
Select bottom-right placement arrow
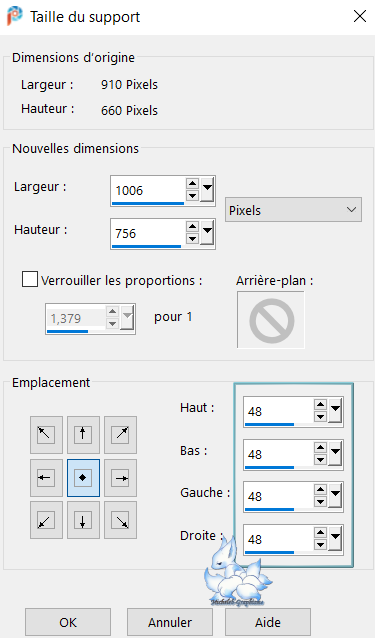click(x=120, y=520)
